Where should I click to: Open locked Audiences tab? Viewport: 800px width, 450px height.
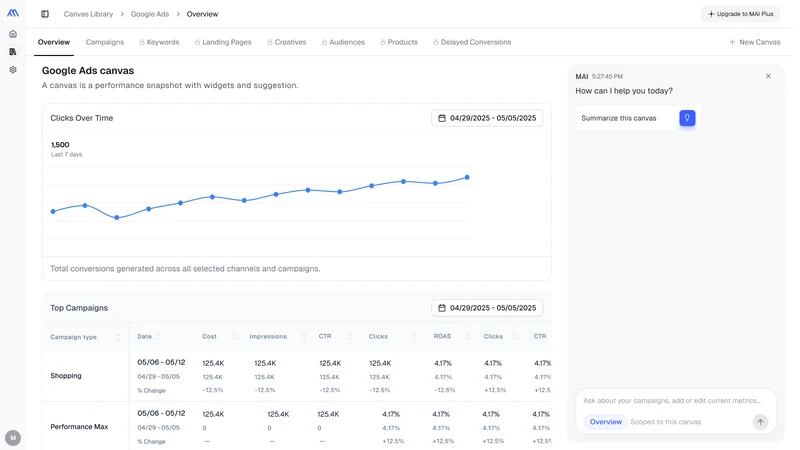[343, 42]
